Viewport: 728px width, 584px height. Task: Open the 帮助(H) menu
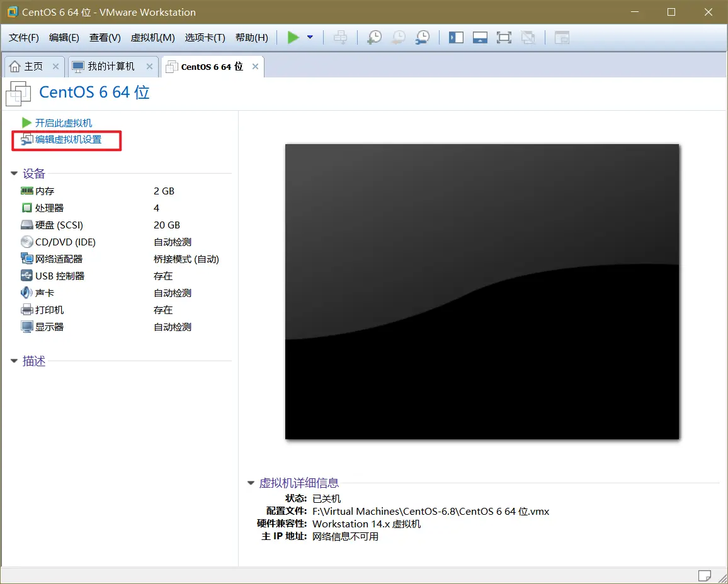click(x=252, y=38)
